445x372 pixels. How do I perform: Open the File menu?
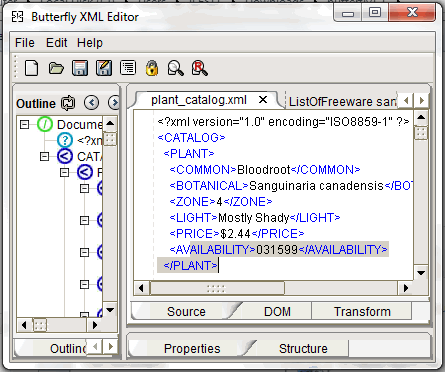[25, 43]
